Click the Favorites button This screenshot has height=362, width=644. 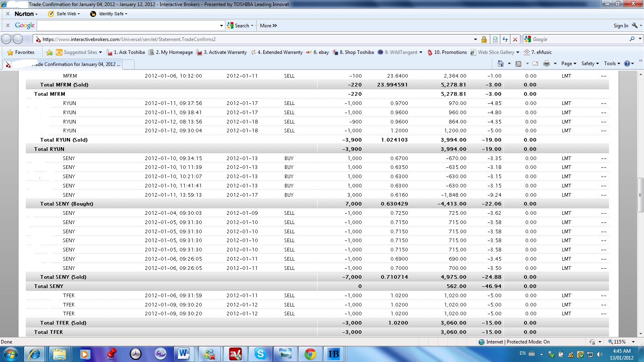[21, 52]
